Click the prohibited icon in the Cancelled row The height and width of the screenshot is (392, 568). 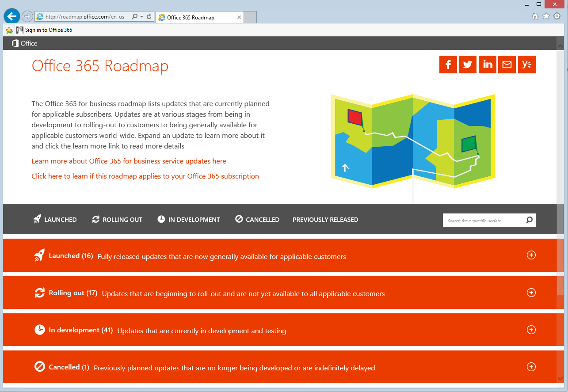point(40,367)
